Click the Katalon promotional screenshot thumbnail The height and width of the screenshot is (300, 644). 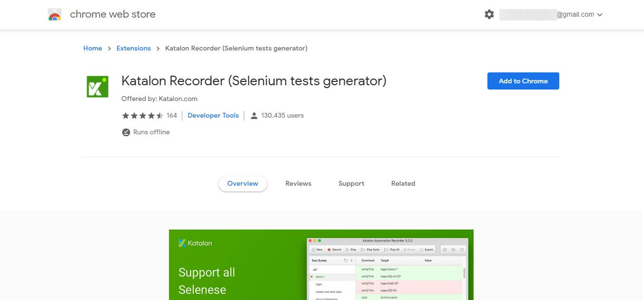(x=321, y=265)
